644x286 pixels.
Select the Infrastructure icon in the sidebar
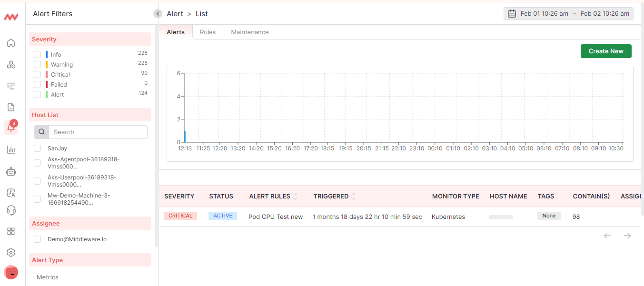(11, 64)
